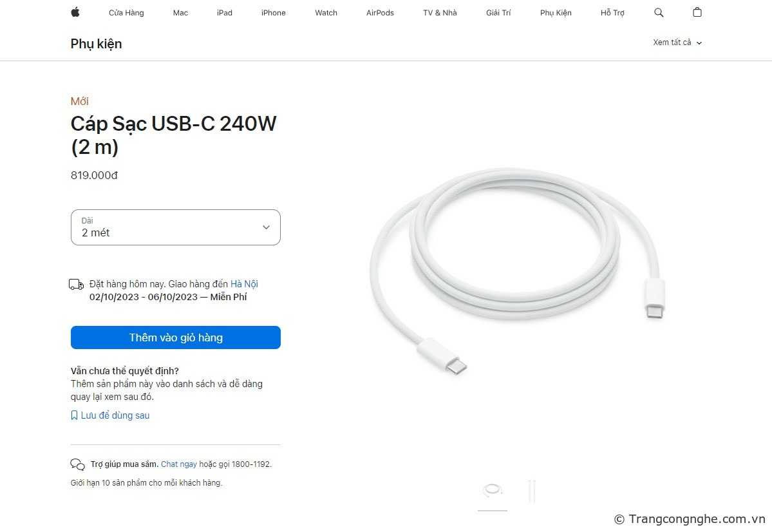Click the Chat ngay link
The image size is (772, 532).
point(178,464)
